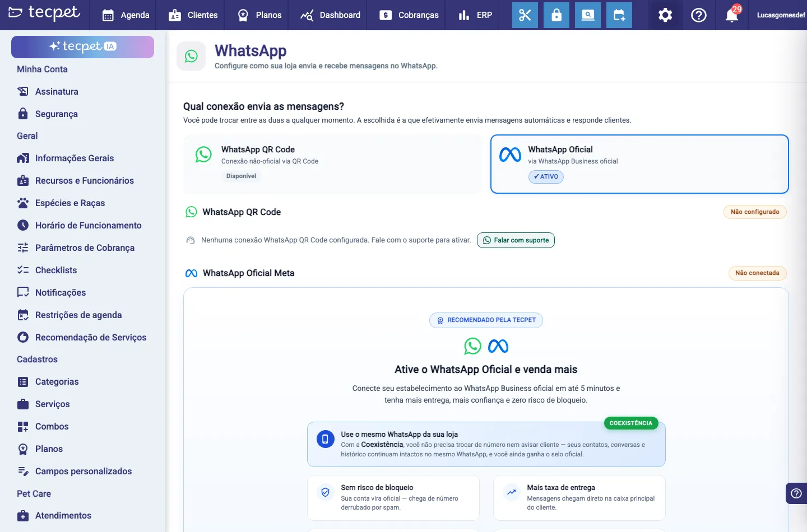Viewport: 807px width, 532px height.
Task: Click the grid-plus icon beside Combos
Action: pos(23,427)
